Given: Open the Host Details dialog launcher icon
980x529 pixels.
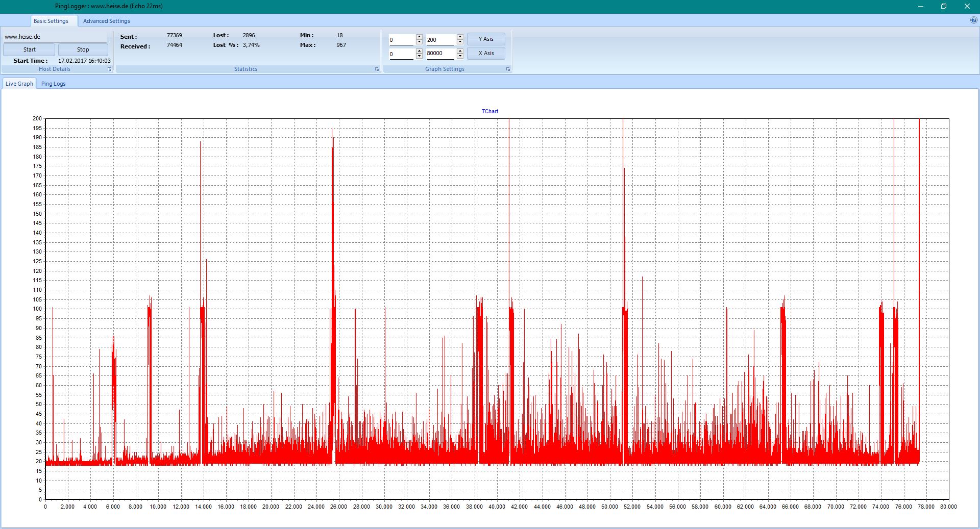Looking at the screenshot, I should coord(109,69).
